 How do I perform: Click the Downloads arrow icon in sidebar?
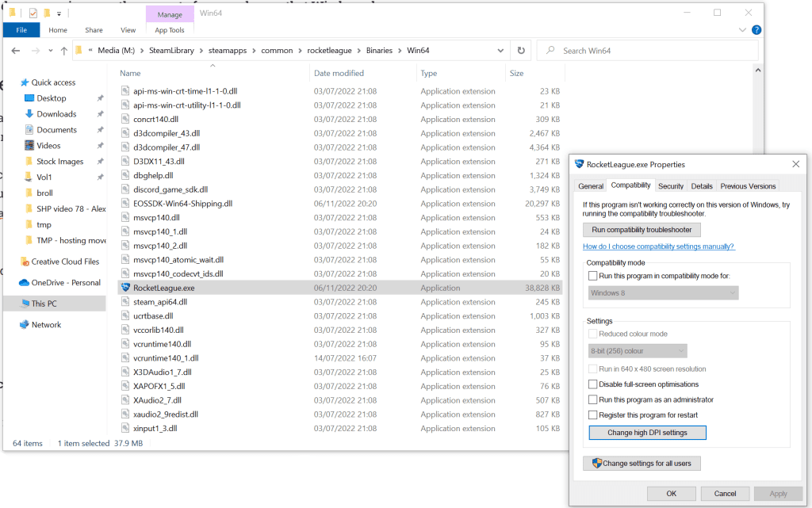pos(29,114)
